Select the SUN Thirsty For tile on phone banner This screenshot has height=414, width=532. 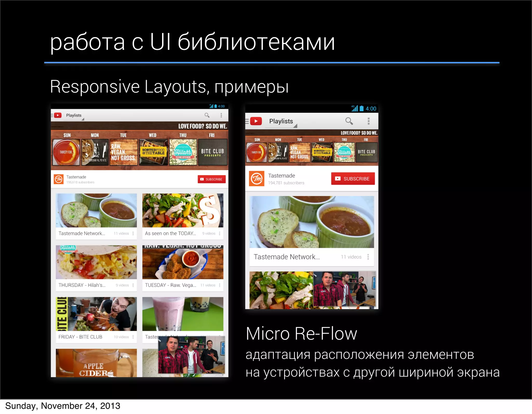[257, 153]
